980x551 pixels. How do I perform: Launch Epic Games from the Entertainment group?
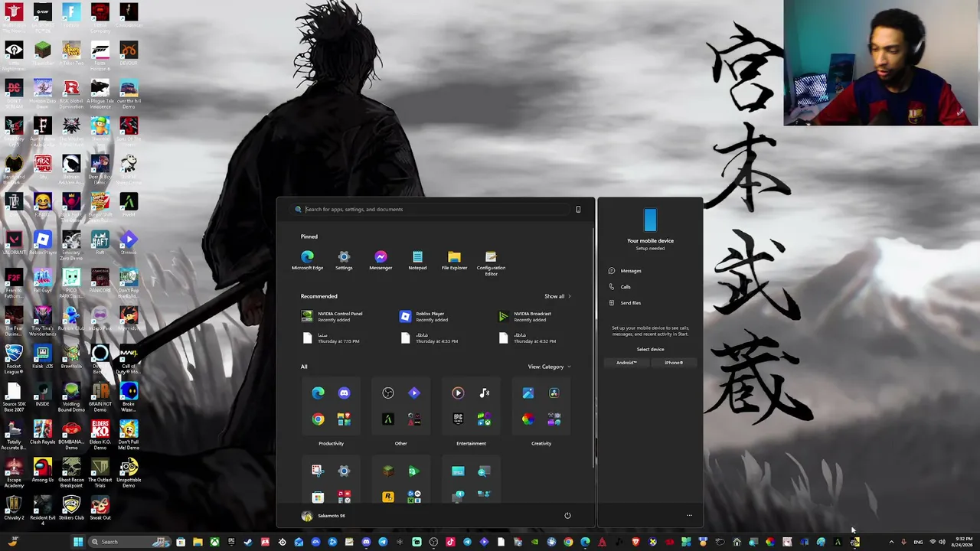[458, 419]
